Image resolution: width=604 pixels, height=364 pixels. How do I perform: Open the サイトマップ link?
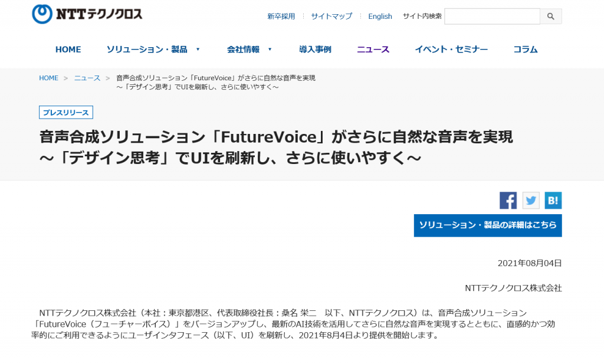coord(331,17)
